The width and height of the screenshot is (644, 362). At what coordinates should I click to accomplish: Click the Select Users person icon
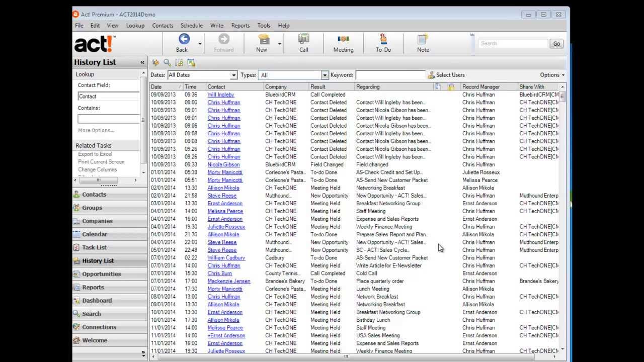[431, 75]
